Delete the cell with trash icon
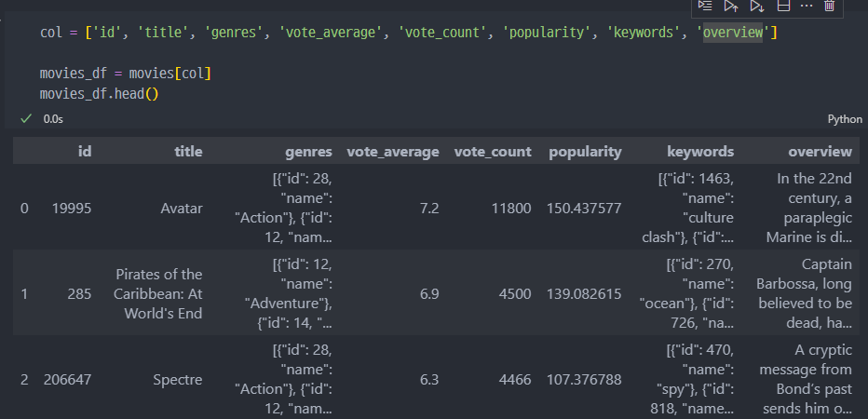The image size is (868, 419). coord(829,6)
